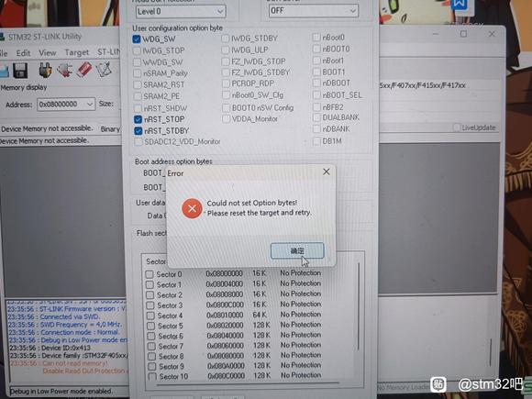Click the red error X icon in dialog
532x399 pixels.
pyautogui.click(x=192, y=208)
